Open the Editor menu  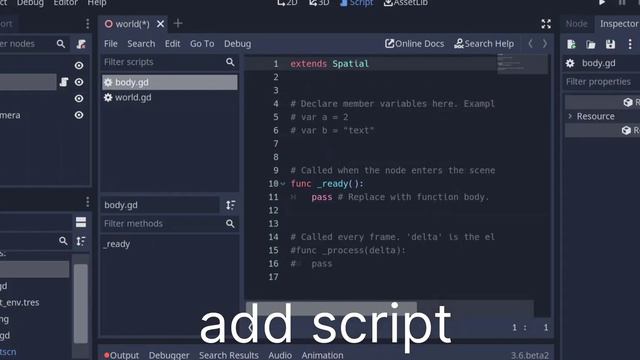(65, 3)
